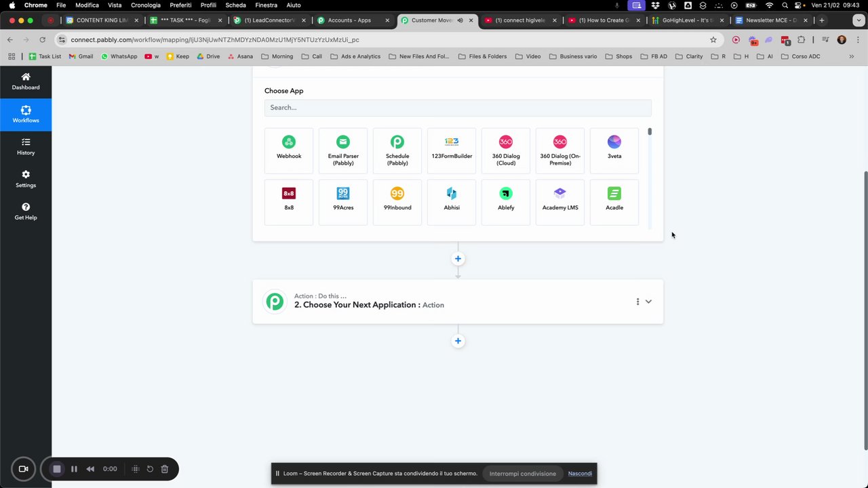Select the 99Inbound app
Screen dimensions: 868x488
pyautogui.click(x=397, y=202)
